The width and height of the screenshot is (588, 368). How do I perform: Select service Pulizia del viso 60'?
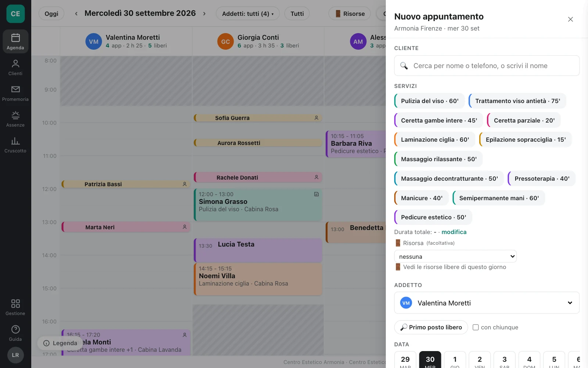[x=429, y=101]
